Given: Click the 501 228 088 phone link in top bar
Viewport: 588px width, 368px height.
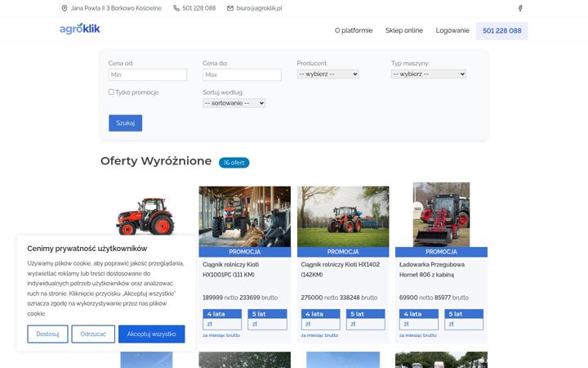Looking at the screenshot, I should (x=198, y=8).
